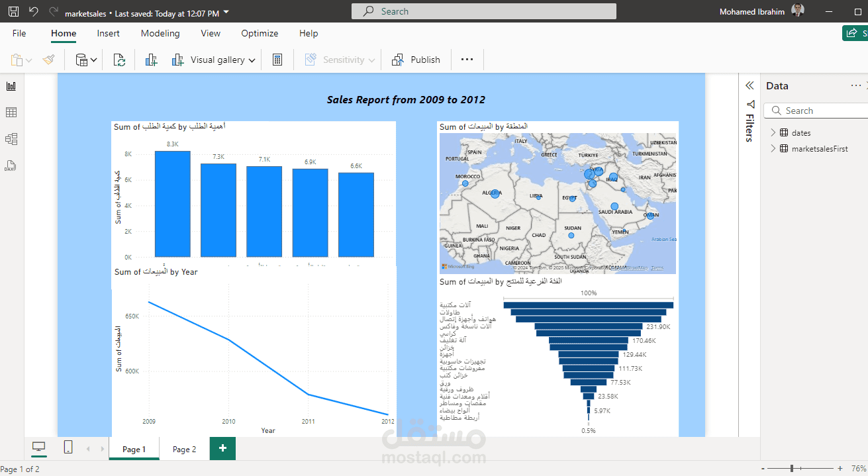The height and width of the screenshot is (476, 868).
Task: Collapse the Filters pane with the double chevron
Action: coord(749,85)
